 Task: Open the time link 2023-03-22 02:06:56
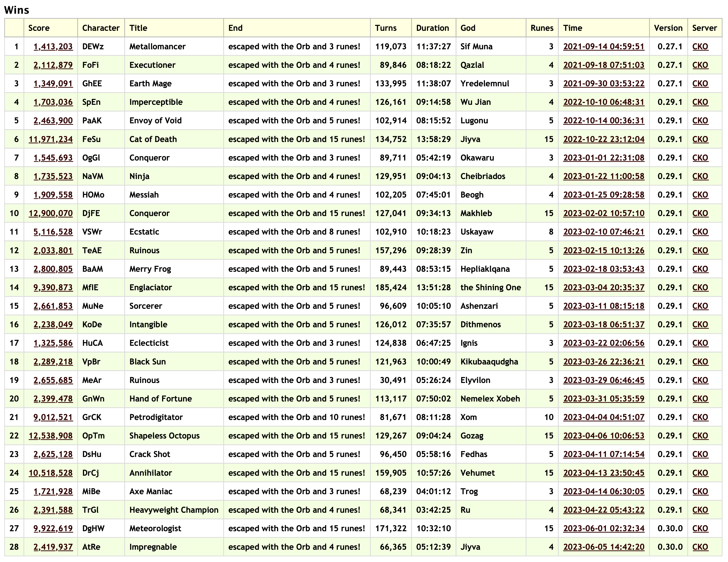(604, 343)
